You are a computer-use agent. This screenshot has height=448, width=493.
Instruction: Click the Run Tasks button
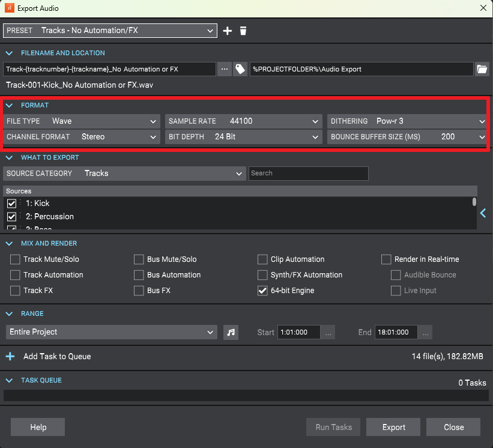333,427
